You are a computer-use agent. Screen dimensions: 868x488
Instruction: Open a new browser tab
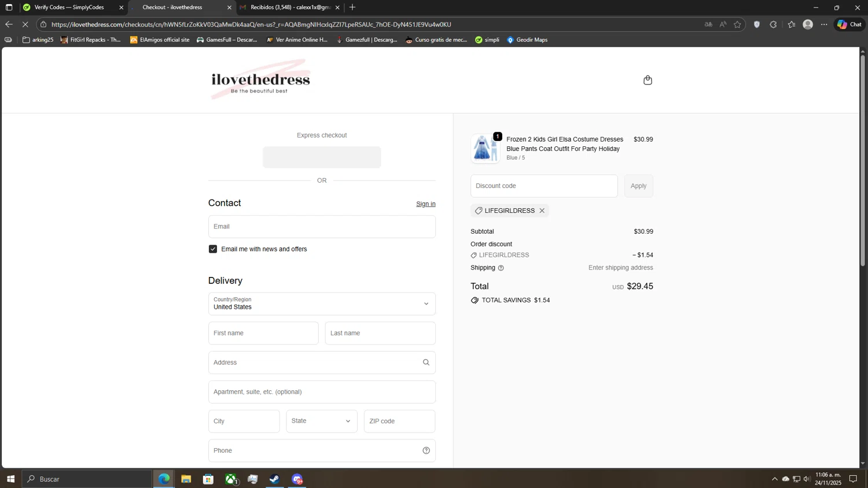tap(352, 8)
